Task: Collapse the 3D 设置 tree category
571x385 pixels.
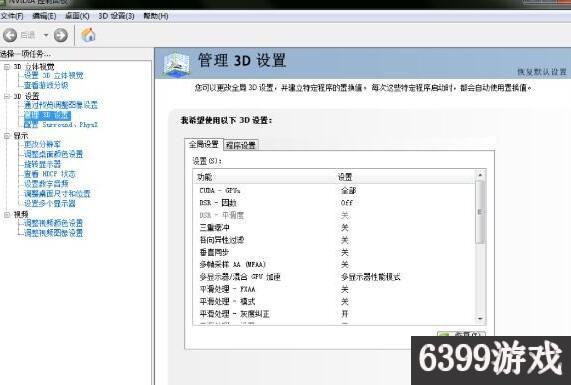Action: [7, 97]
